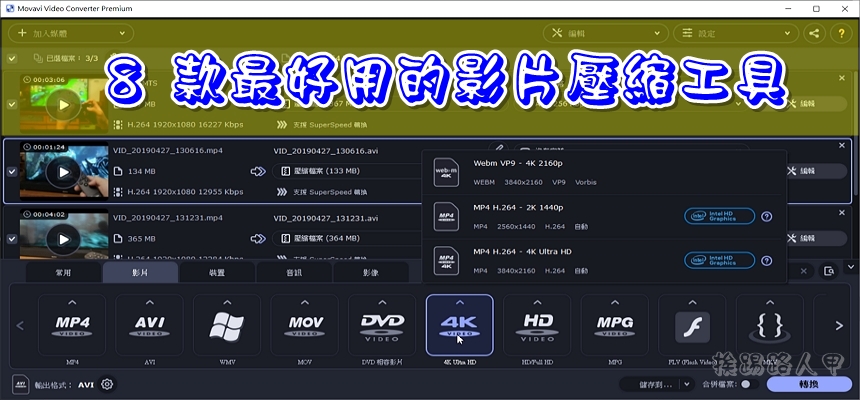
Task: Play the 00:03:06 video preview
Action: click(x=64, y=104)
